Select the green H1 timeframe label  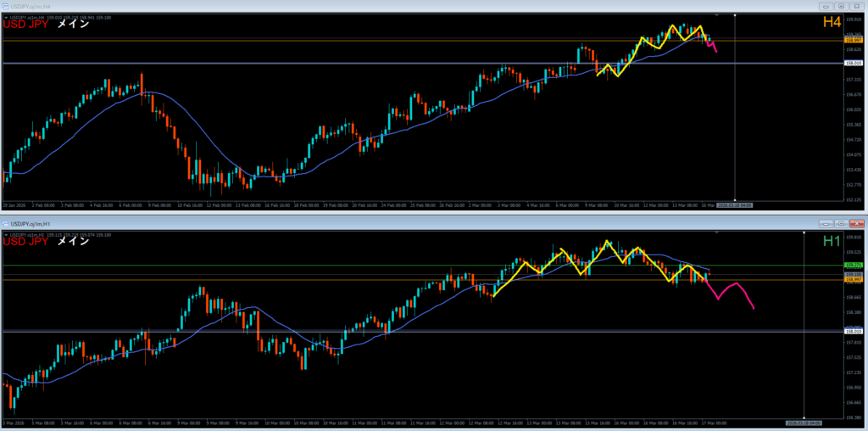pos(832,241)
